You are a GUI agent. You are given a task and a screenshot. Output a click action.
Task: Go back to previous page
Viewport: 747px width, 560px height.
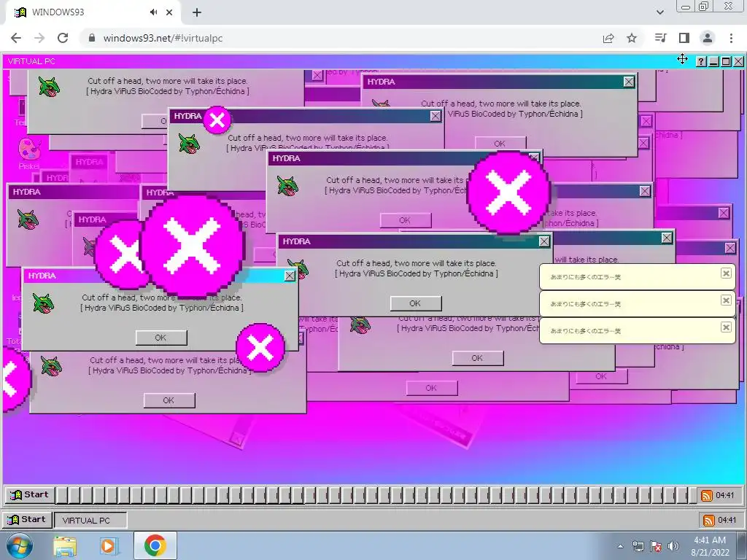pos(16,38)
